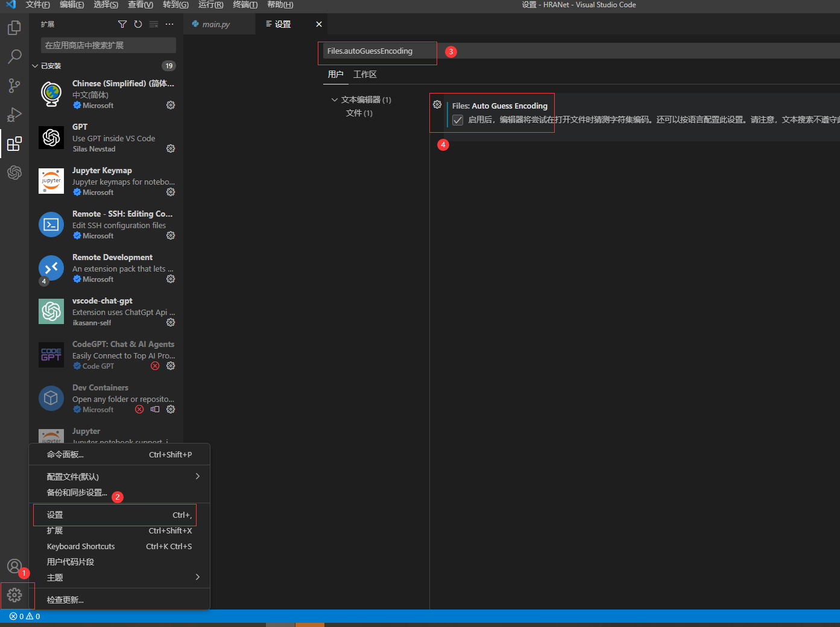Open the Dev Containers extension entry
The image size is (840, 627).
[x=106, y=398]
